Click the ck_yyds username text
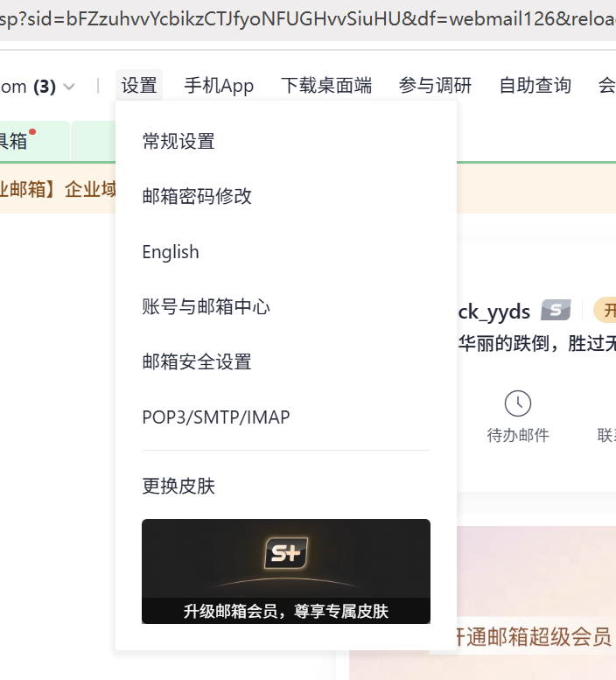The width and height of the screenshot is (616, 680). click(x=493, y=312)
